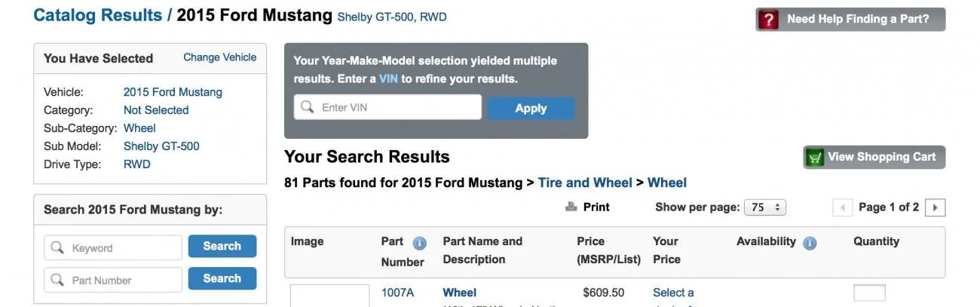This screenshot has width=980, height=307.
Task: Focus the Enter VIN input field
Action: point(387,107)
